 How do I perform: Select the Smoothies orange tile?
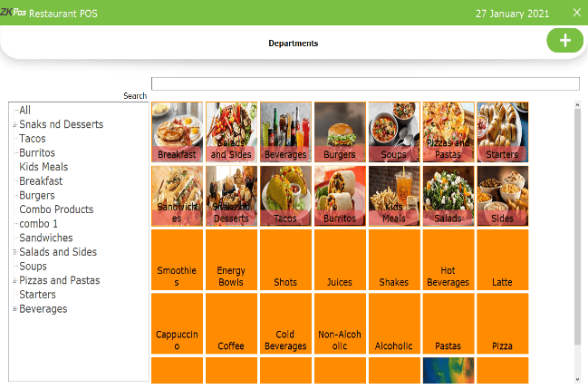point(177,260)
